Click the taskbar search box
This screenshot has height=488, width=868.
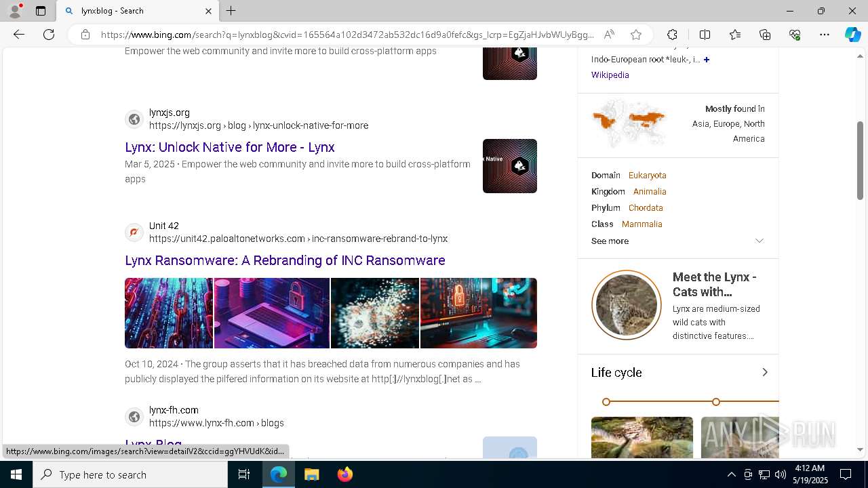130,474
